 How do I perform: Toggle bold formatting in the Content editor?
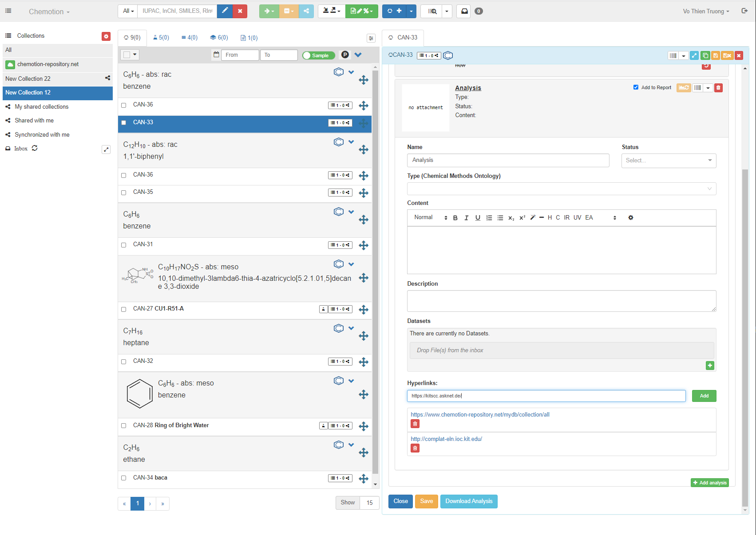[455, 218]
